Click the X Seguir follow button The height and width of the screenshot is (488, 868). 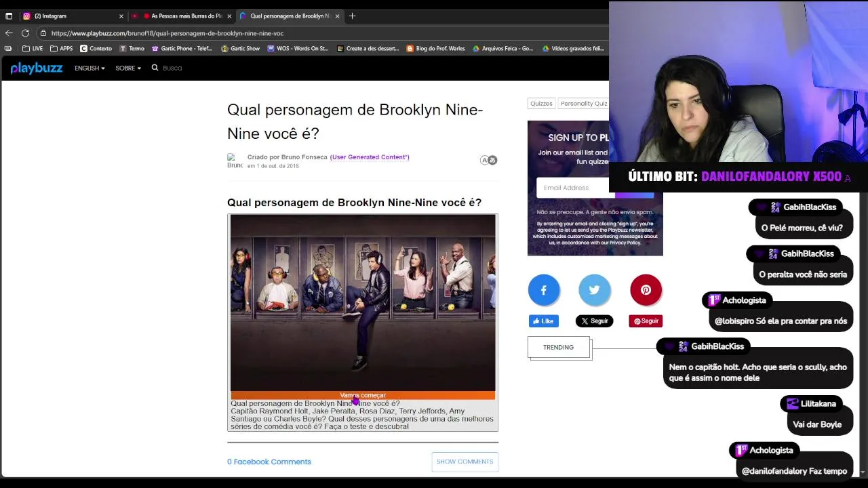(595, 321)
